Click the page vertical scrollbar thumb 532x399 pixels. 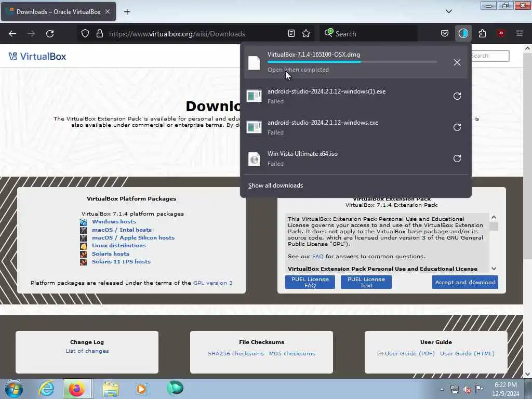tap(527, 156)
